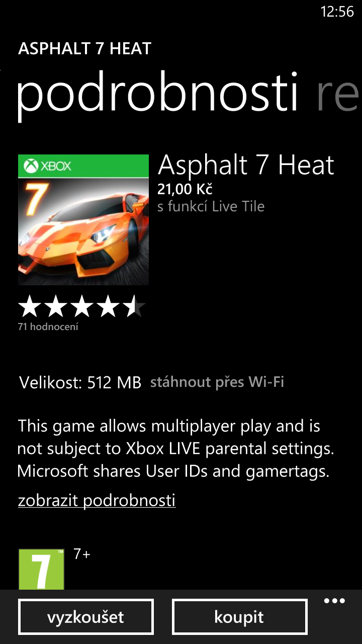Tap the ASPHALT 7 HEAT page header
Screen dimensions: 362x644
[84, 49]
